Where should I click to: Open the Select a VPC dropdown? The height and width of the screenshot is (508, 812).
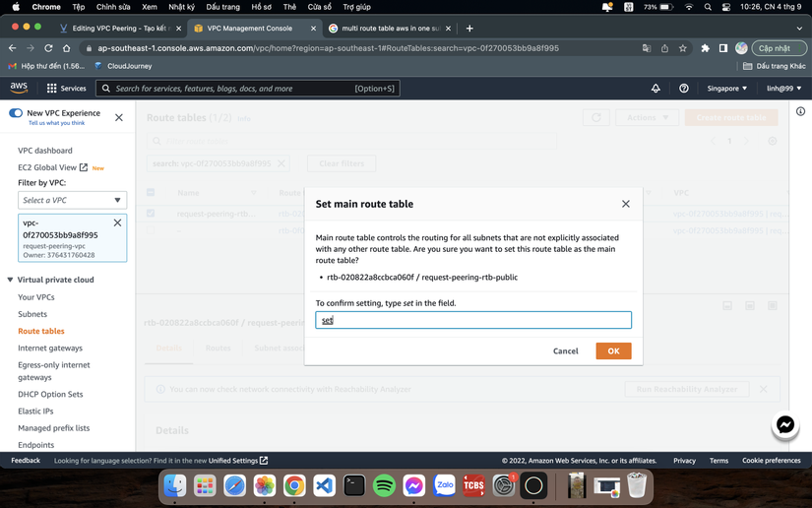[72, 200]
